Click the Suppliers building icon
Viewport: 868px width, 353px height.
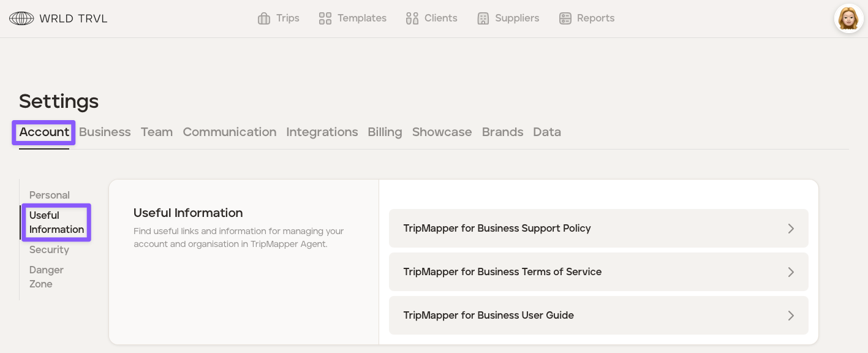pos(483,18)
